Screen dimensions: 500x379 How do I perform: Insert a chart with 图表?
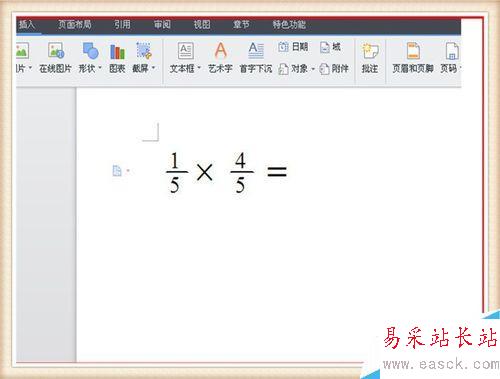[x=117, y=57]
